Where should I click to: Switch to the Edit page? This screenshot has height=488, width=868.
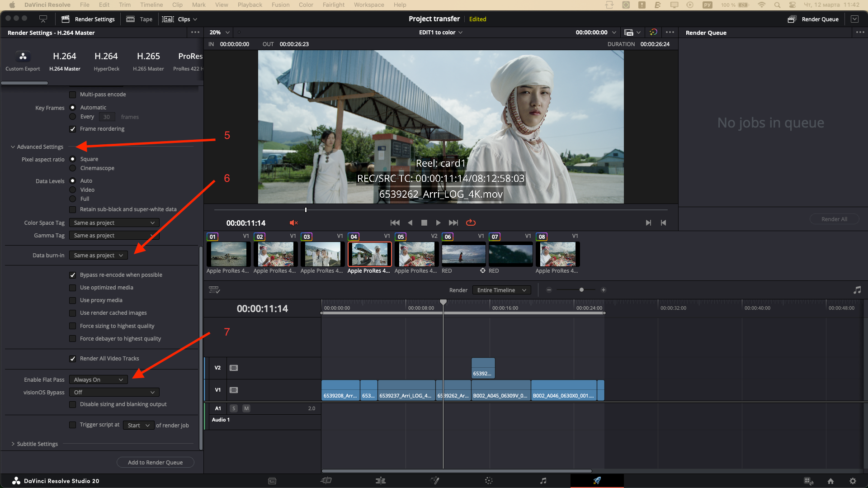pos(381,481)
